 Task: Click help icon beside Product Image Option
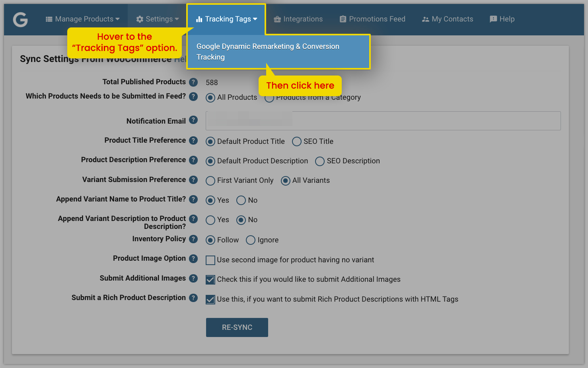pyautogui.click(x=193, y=259)
